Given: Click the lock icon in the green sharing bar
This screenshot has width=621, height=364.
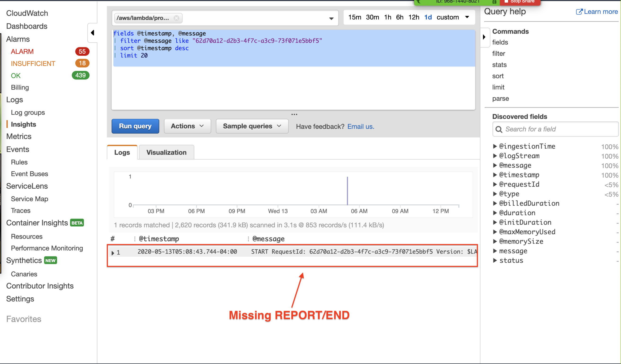Looking at the screenshot, I should [495, 1].
